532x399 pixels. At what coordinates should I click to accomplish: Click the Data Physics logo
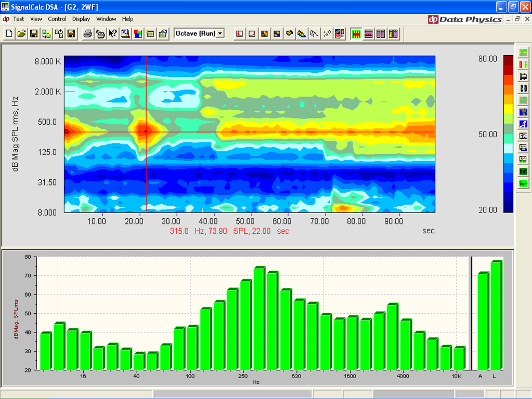(x=465, y=19)
